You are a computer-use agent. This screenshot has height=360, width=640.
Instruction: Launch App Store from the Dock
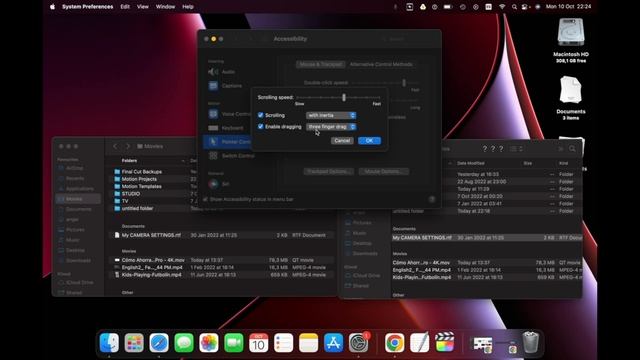333,342
